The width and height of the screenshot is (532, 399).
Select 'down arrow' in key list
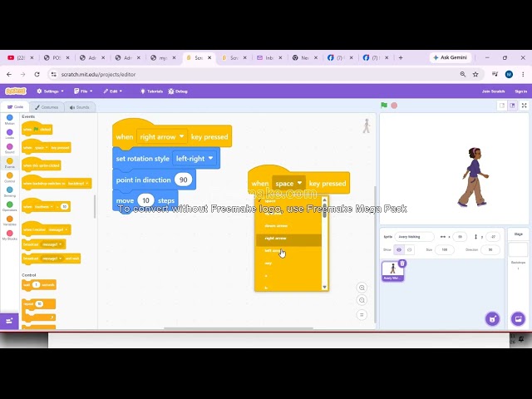(288, 225)
